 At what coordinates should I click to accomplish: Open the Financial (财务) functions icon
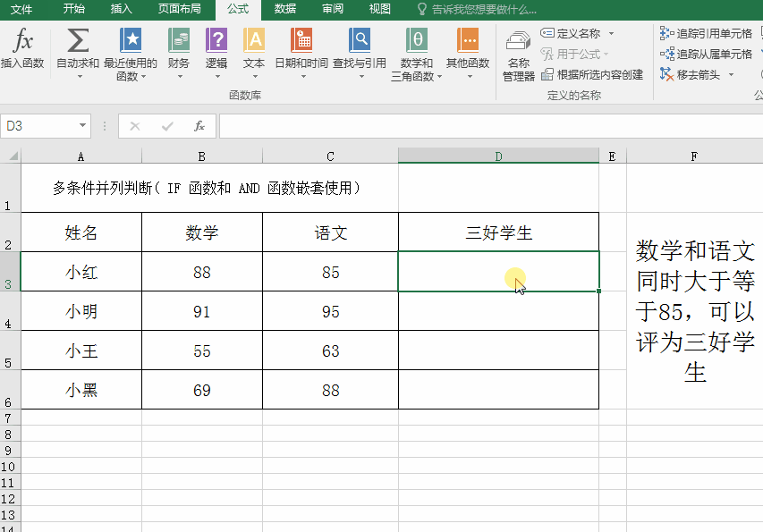point(179,40)
